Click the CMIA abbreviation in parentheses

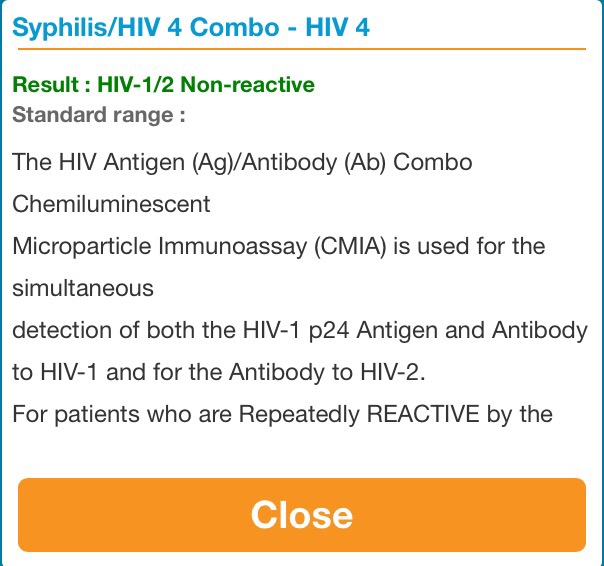click(x=350, y=246)
